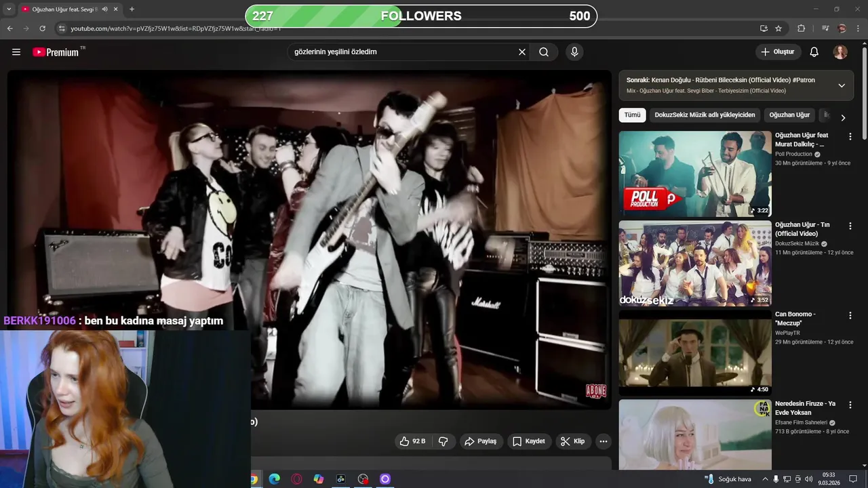Viewport: 868px width, 488px height.
Task: Play the dokuzsekiz 3:52 thumbnail
Action: point(695,263)
